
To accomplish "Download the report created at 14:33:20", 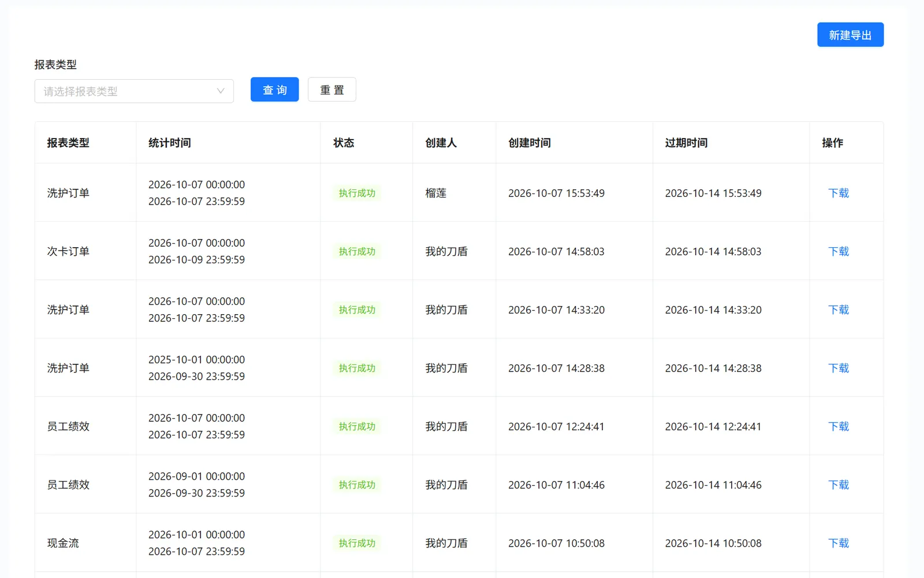I will pos(839,309).
